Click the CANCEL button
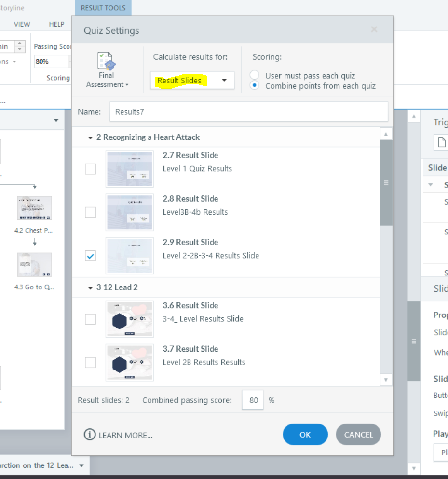Screen dimensions: 448x479 [x=358, y=435]
